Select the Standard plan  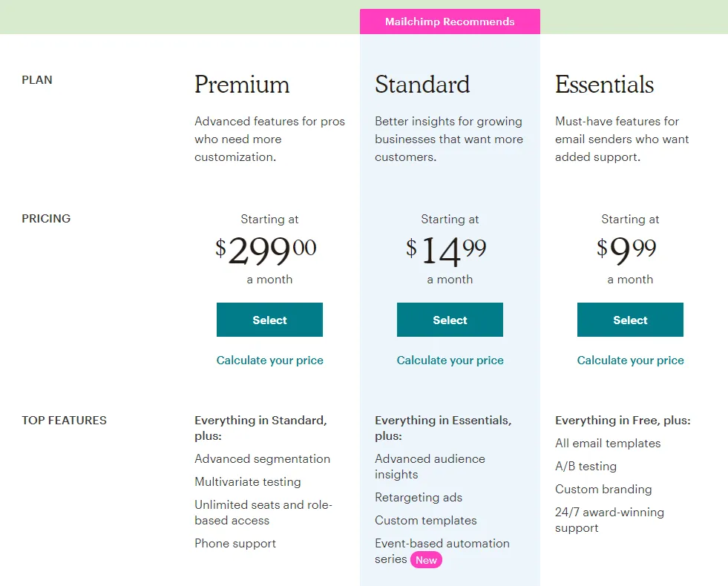tap(450, 320)
